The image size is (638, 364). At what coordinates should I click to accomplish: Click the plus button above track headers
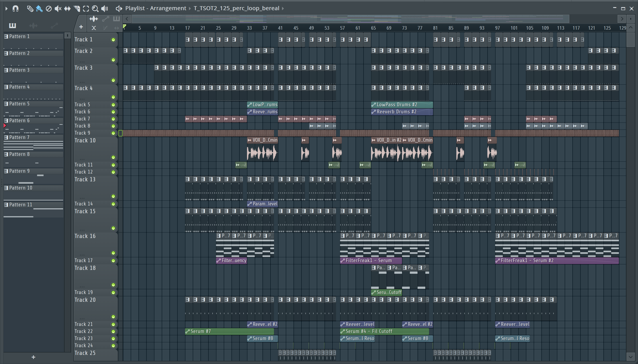tap(81, 27)
